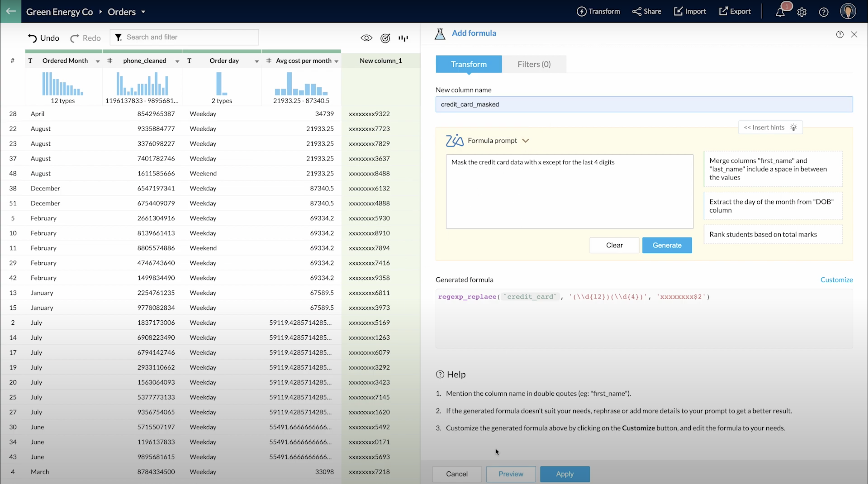Viewport: 868px width, 484px height.
Task: Toggle the eye visibility icon
Action: point(366,38)
